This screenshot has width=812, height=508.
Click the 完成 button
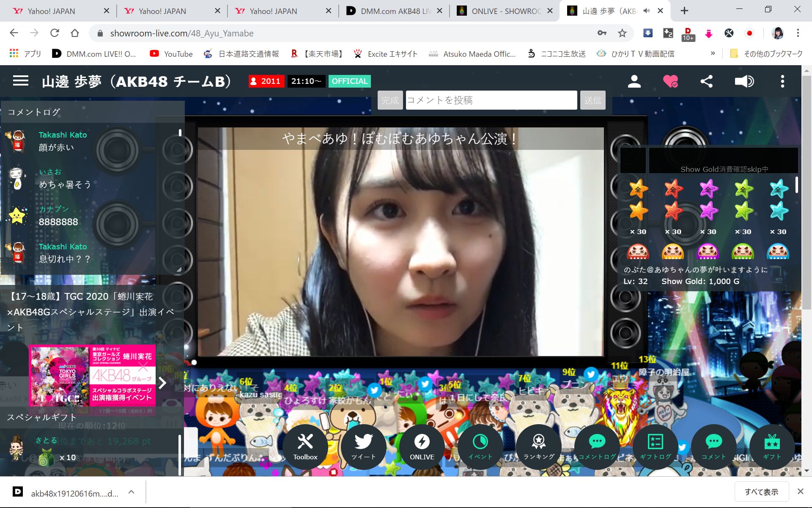click(390, 100)
